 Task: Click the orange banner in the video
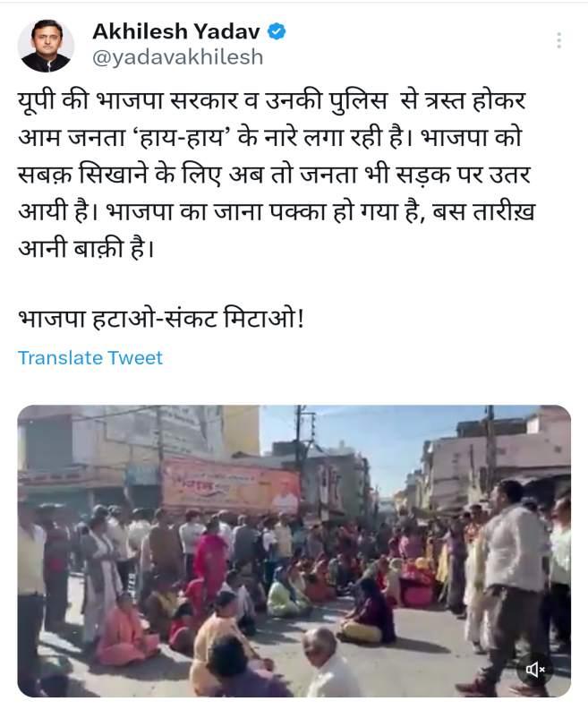(231, 486)
